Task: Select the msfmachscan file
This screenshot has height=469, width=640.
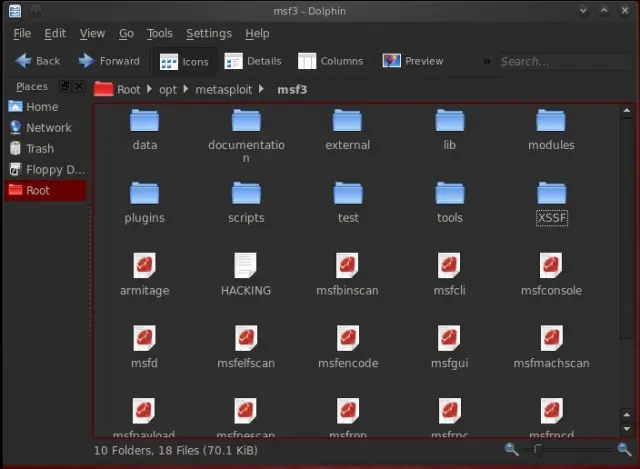Action: (x=551, y=347)
